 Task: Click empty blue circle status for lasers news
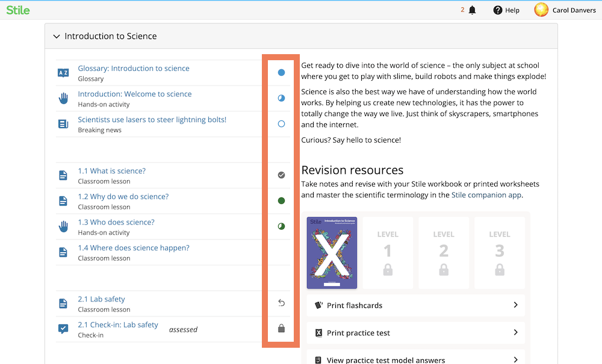pos(281,124)
